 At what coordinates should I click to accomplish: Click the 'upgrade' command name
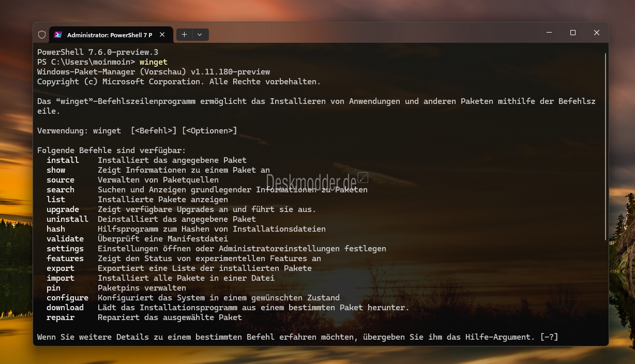tap(63, 209)
